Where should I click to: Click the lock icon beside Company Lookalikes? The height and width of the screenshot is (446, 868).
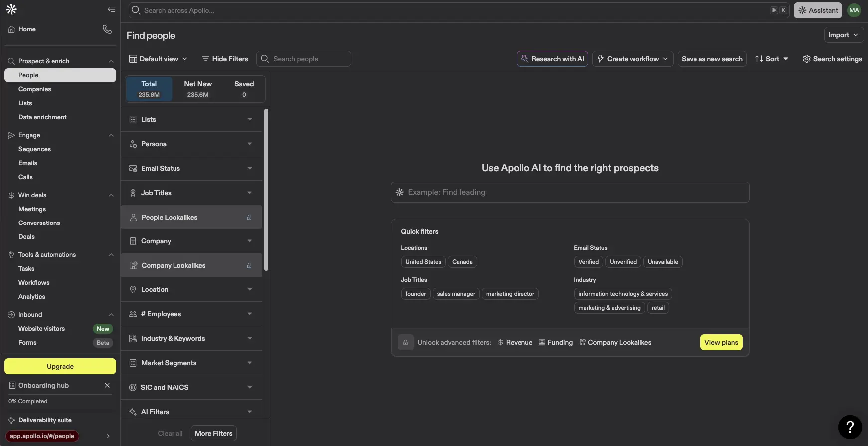[249, 265]
